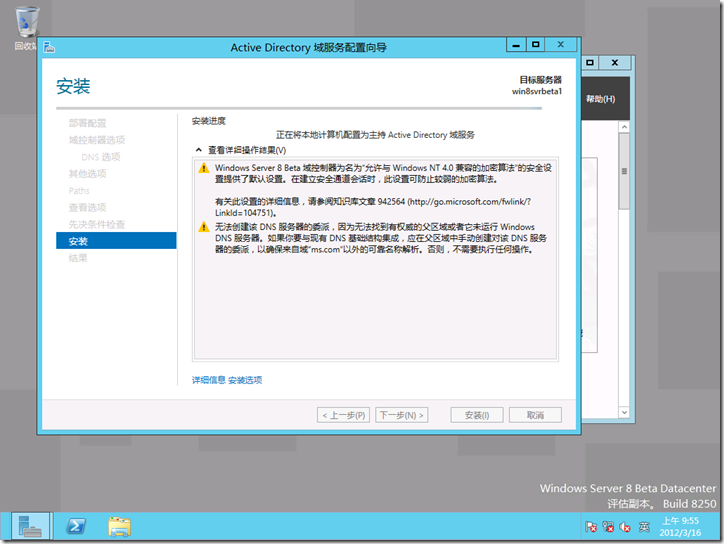Select Paths step in sidebar
The height and width of the screenshot is (544, 724).
click(79, 191)
